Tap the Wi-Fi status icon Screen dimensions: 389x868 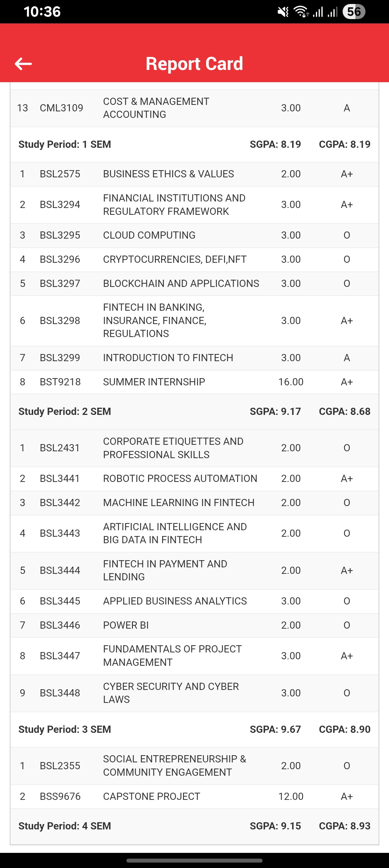(x=301, y=12)
